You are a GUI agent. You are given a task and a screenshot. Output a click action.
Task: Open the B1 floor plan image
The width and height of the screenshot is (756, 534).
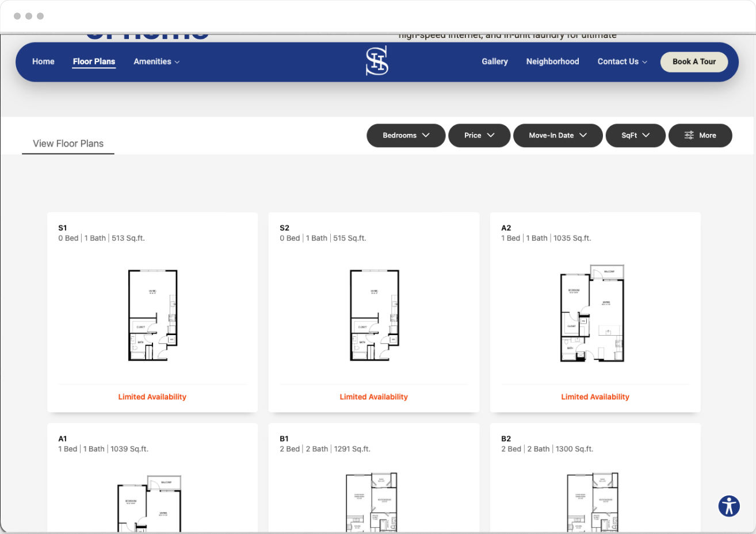[x=372, y=502]
